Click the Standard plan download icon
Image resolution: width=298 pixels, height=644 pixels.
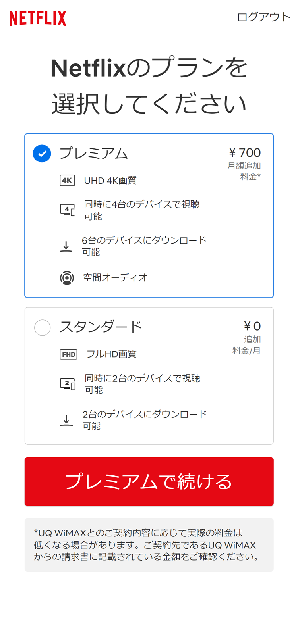coord(66,420)
